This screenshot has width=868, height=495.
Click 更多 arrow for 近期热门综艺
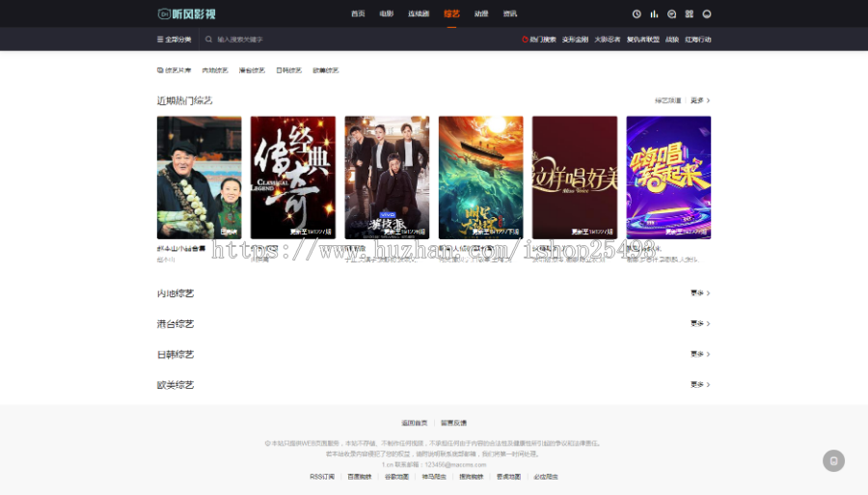tap(700, 100)
